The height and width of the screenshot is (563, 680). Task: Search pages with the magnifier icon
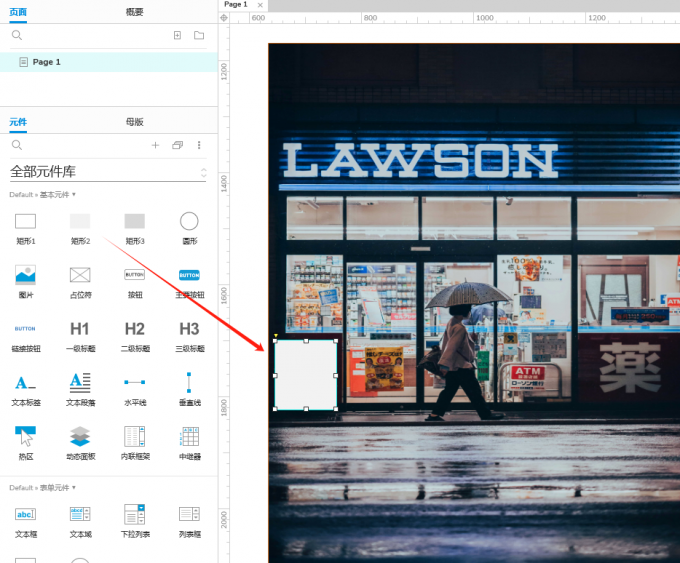click(x=16, y=35)
